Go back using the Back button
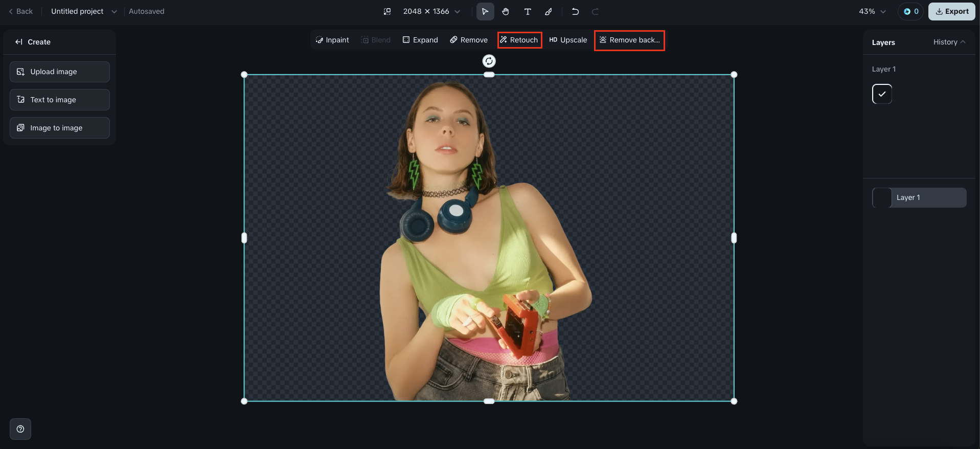Viewport: 980px width, 449px height. pos(21,11)
